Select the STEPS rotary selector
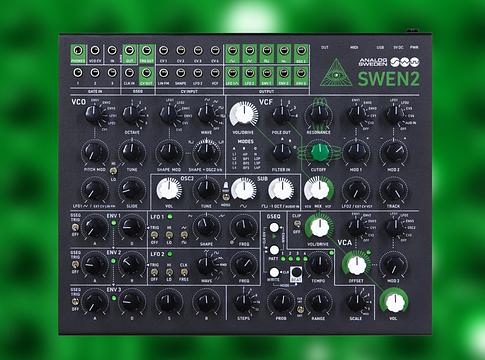The width and height of the screenshot is (485, 360). pyautogui.click(x=244, y=302)
